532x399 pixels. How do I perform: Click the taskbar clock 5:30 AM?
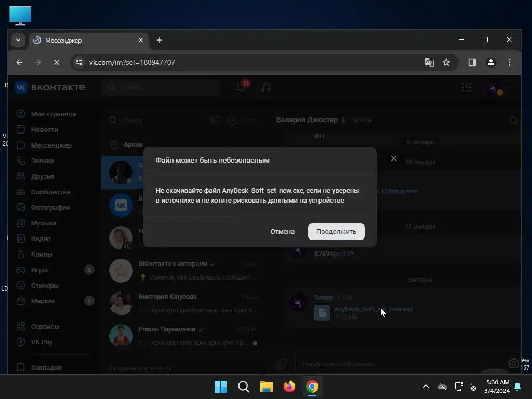tap(497, 387)
